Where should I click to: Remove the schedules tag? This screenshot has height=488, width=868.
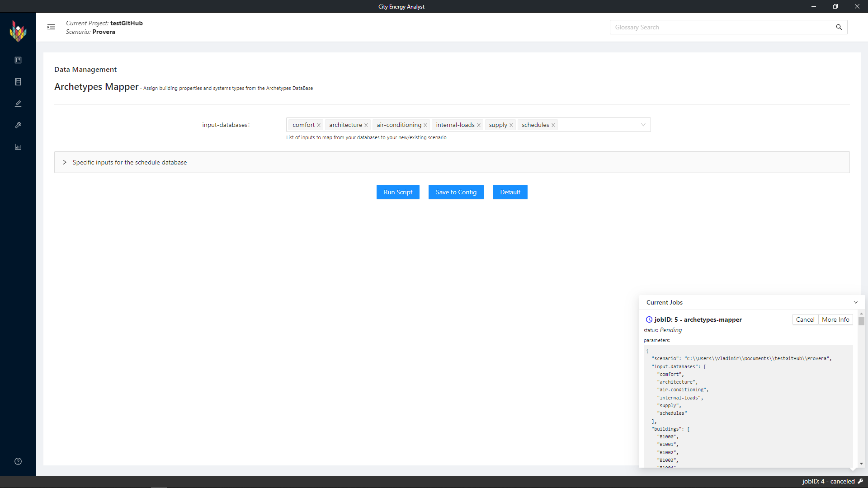click(x=553, y=125)
